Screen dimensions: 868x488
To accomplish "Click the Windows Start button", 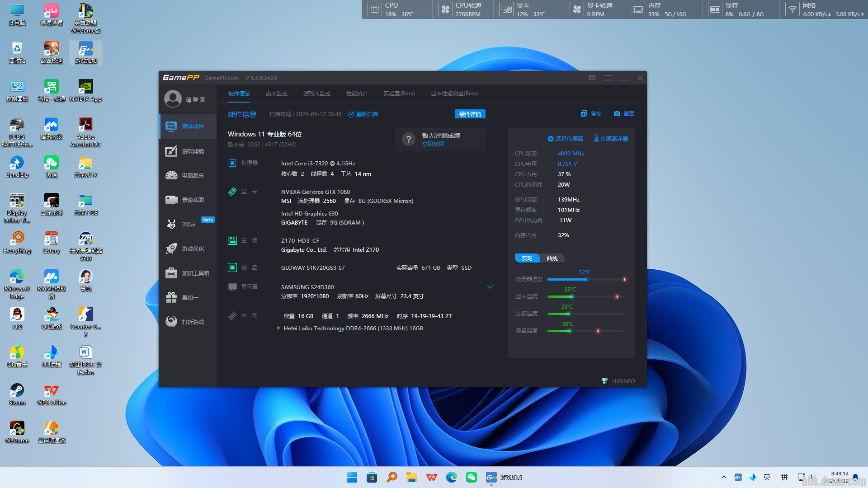I will click(x=352, y=477).
